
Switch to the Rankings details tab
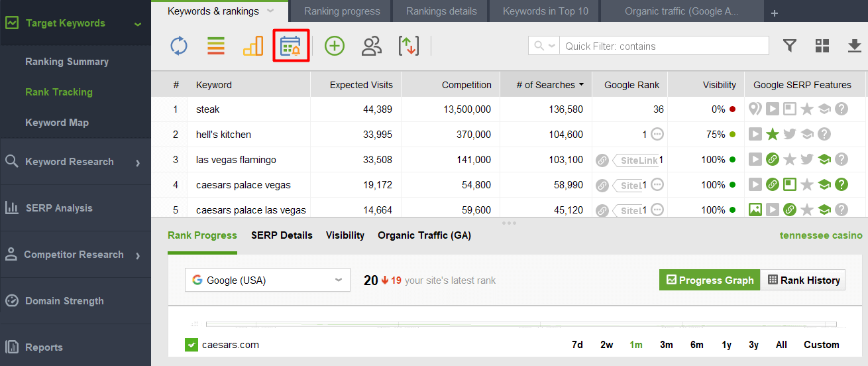[441, 11]
